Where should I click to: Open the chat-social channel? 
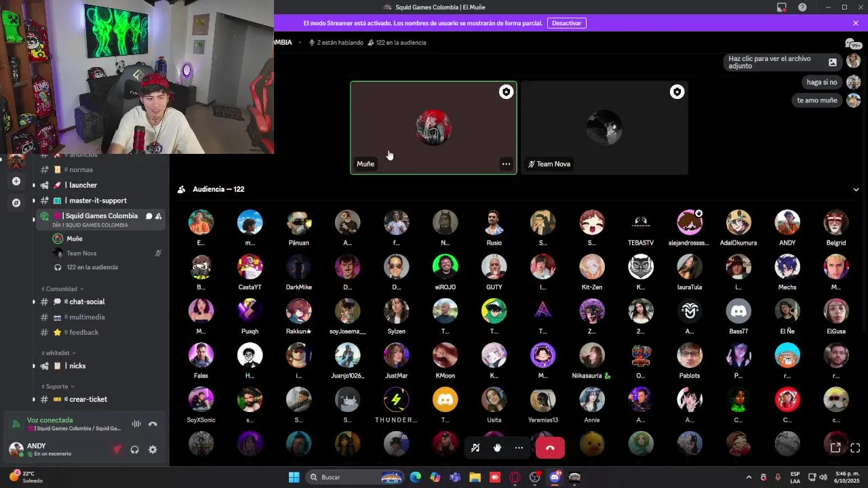click(87, 302)
